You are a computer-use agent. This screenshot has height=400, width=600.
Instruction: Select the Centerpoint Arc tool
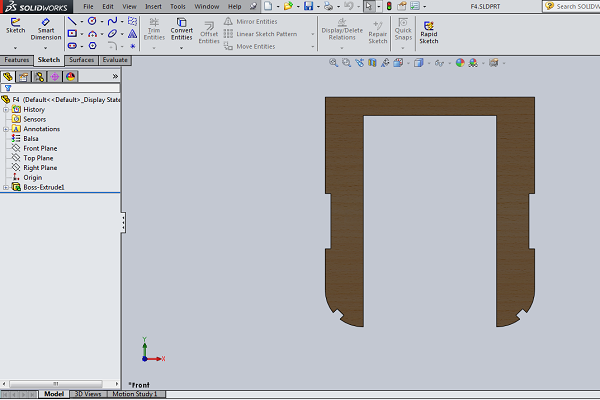pos(92,34)
